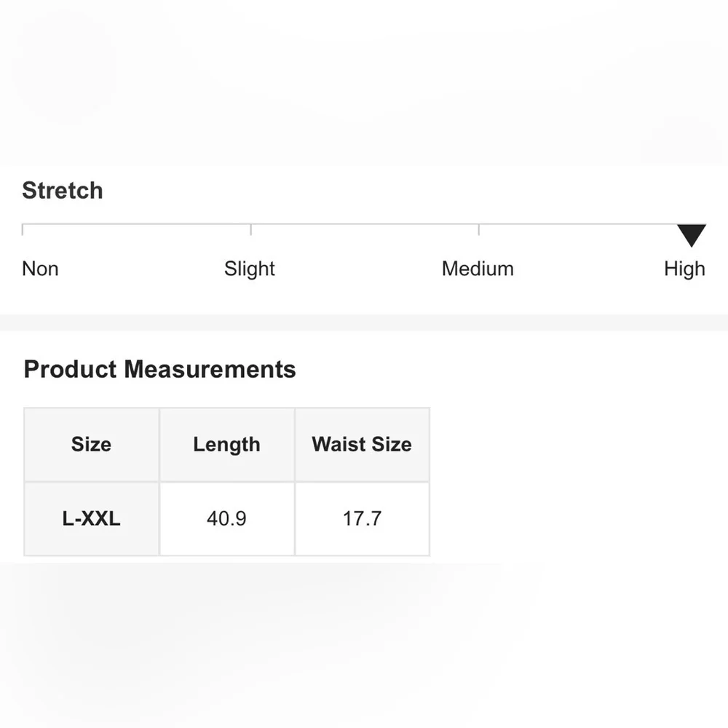
Task: Select the Non stretch label
Action: (x=40, y=269)
